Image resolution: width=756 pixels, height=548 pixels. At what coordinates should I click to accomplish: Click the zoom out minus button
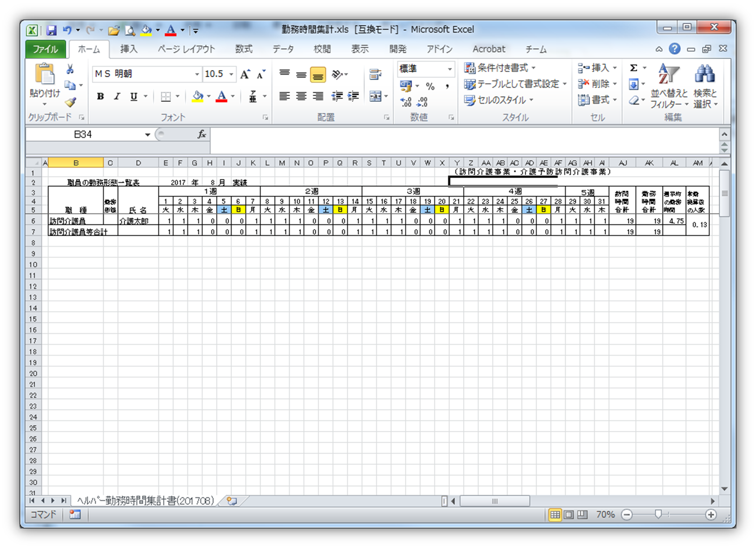coord(627,515)
